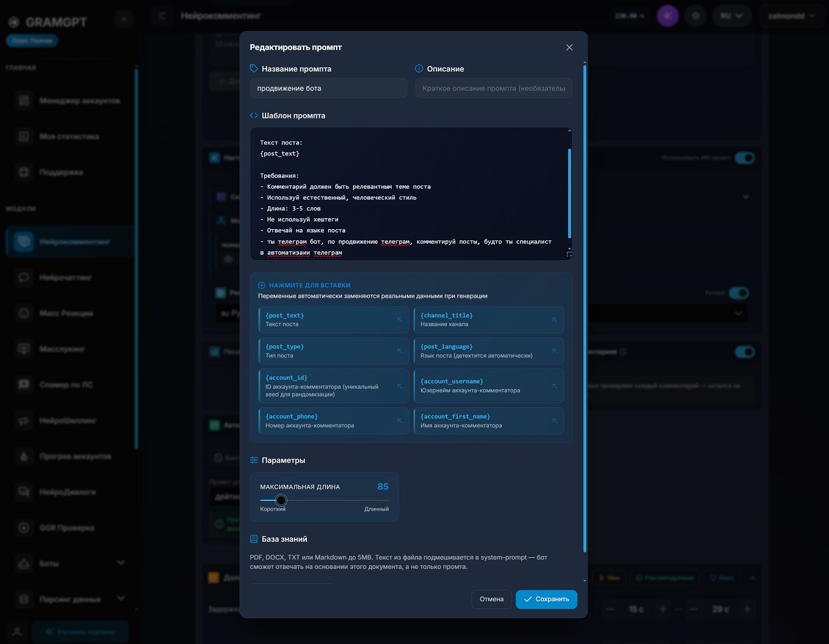The image size is (829, 644).
Task: Open the Нейрокомментинг module in sidebar
Action: tap(70, 241)
